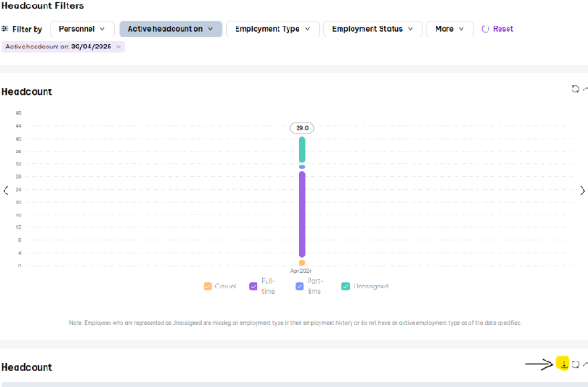588x387 pixels.
Task: Show More filter options
Action: (x=449, y=29)
